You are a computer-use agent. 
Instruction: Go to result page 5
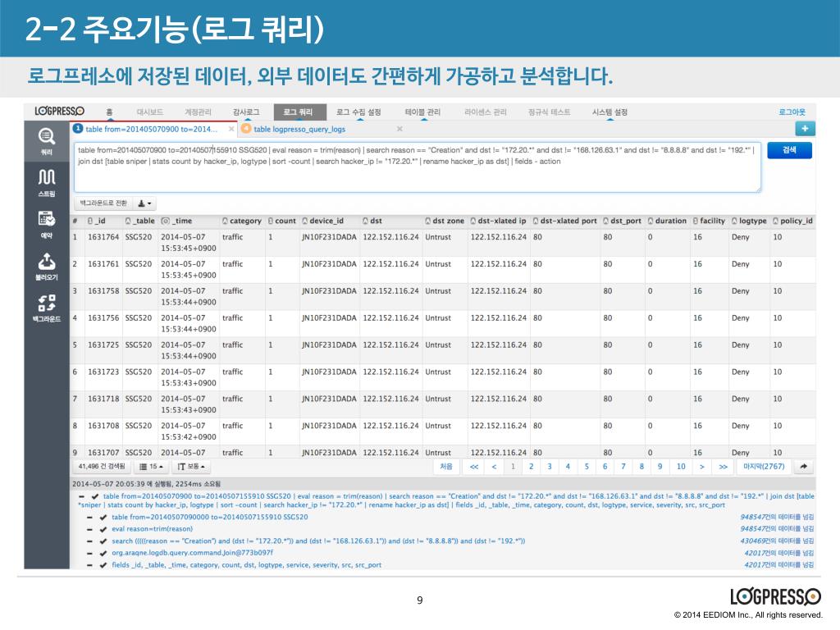(587, 467)
